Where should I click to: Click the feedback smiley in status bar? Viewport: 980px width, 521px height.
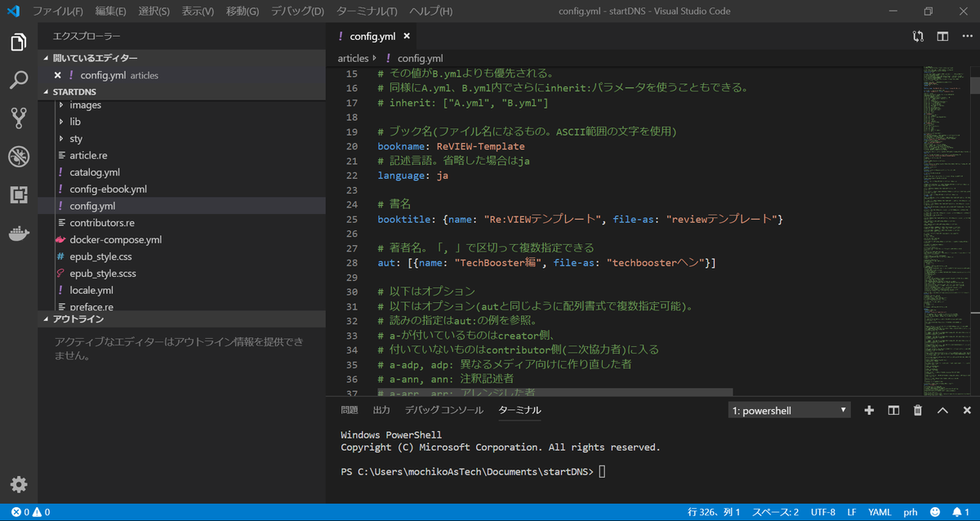tap(934, 513)
